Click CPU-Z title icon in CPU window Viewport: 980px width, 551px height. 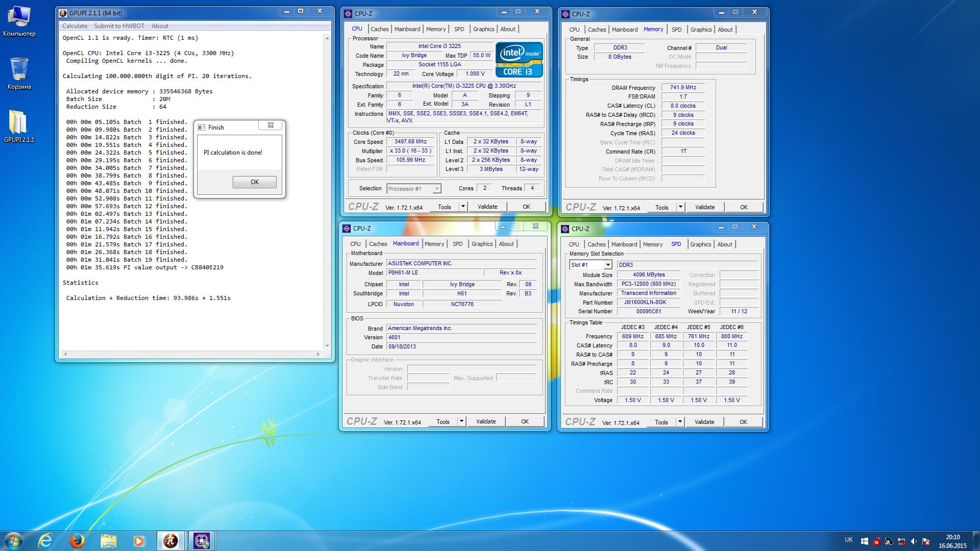[348, 14]
